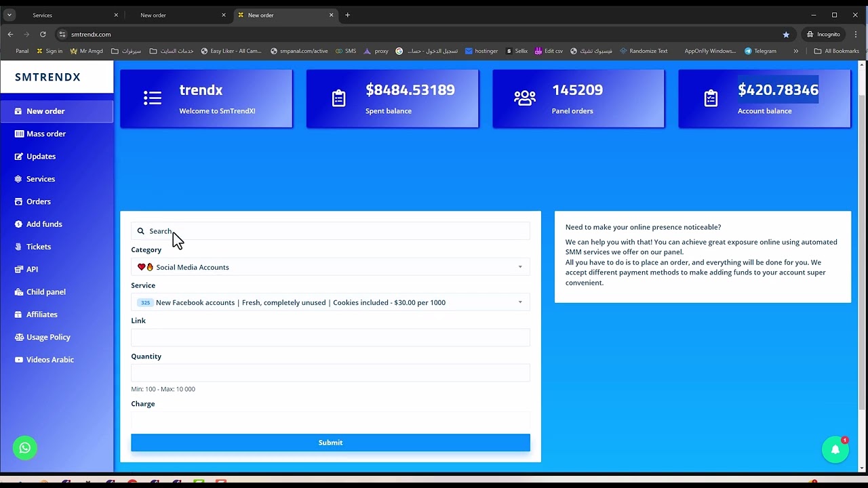Open the Telegram bookmark
This screenshot has width=868, height=488.
click(x=760, y=51)
